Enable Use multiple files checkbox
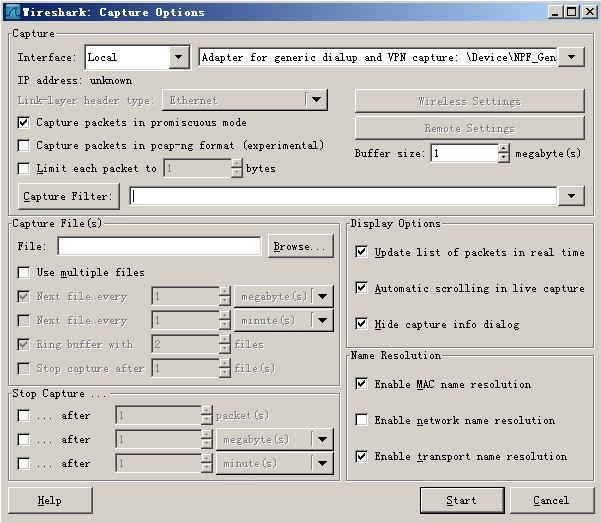 (24, 273)
